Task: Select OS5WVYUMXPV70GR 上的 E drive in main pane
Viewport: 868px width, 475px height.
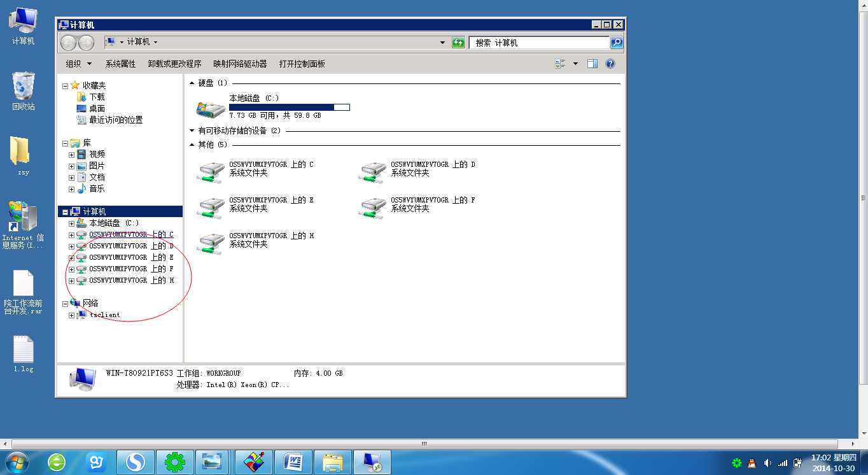Action: (255, 208)
